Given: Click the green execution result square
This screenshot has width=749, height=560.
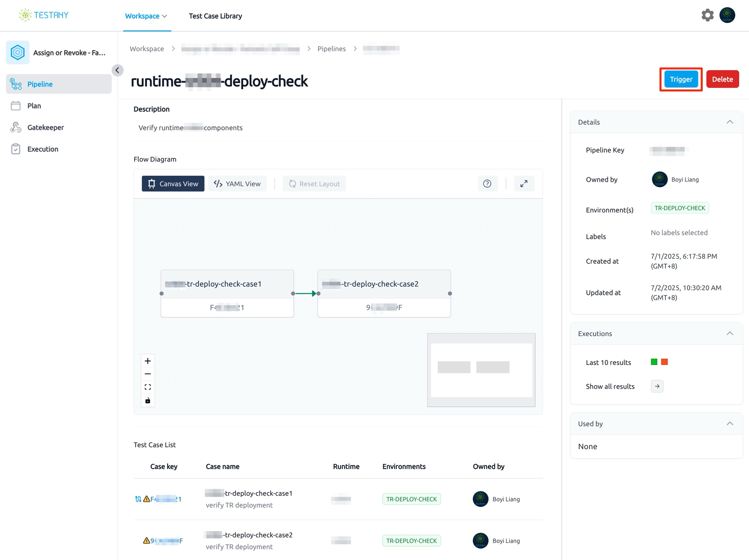Looking at the screenshot, I should (x=654, y=362).
